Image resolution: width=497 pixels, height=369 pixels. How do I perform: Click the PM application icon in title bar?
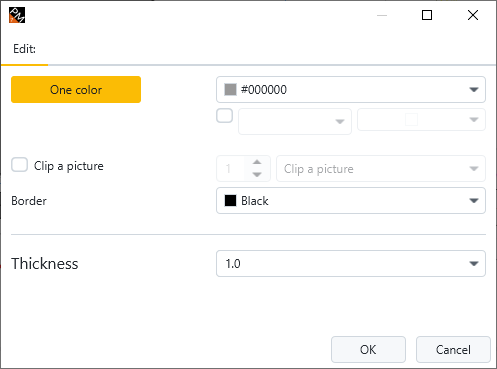tap(17, 15)
